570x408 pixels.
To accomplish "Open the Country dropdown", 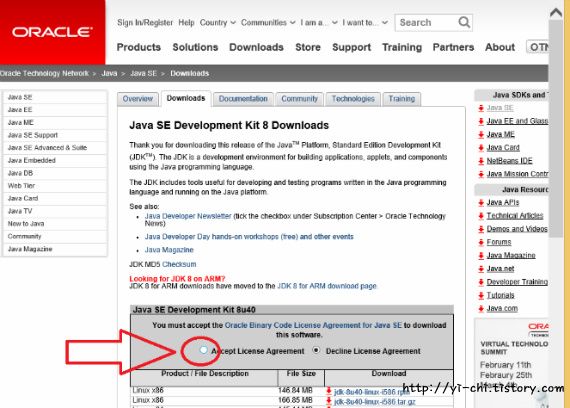I will pyautogui.click(x=217, y=23).
